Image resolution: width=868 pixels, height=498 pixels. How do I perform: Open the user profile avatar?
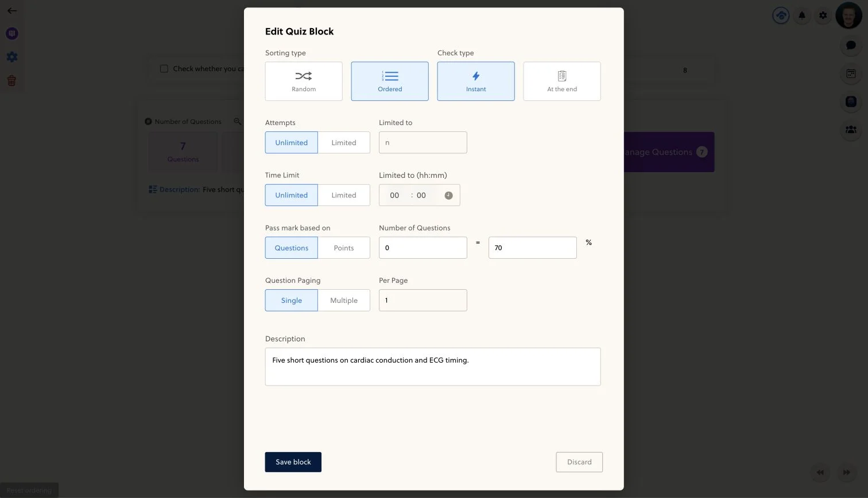pos(849,15)
